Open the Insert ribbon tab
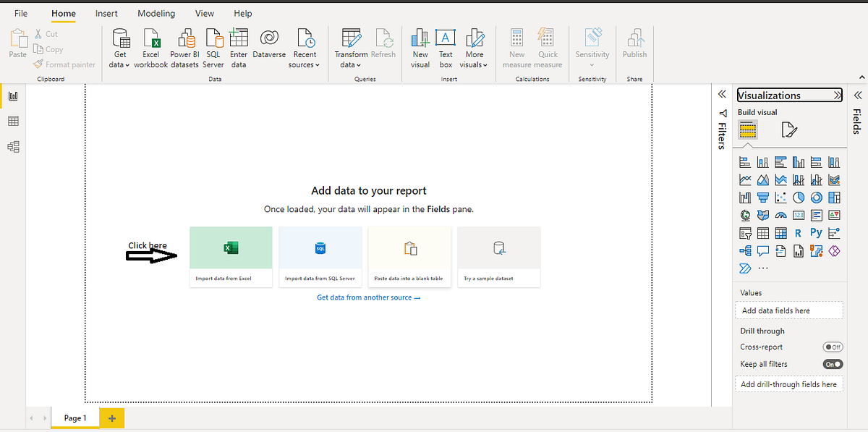The image size is (868, 432). click(106, 13)
